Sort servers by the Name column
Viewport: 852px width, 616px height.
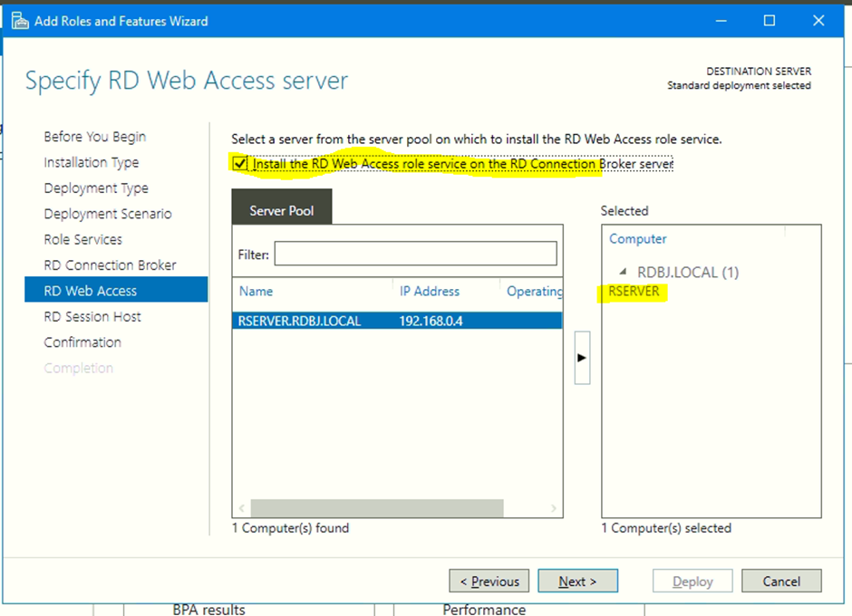(256, 292)
